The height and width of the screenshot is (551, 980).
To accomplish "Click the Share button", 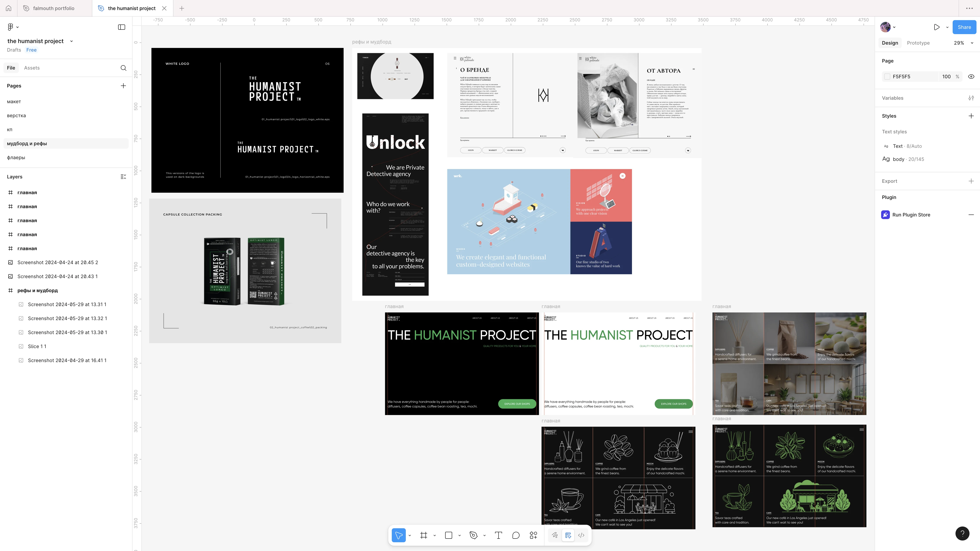I will pos(964,27).
